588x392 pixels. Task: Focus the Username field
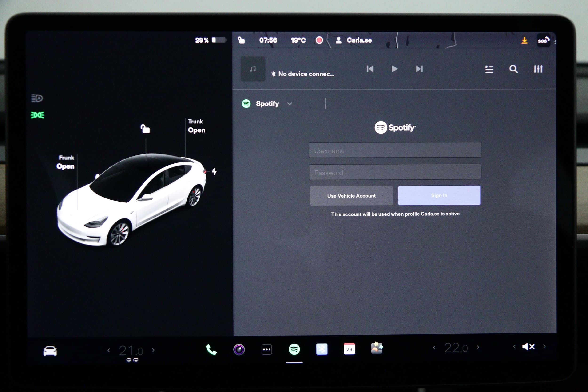[395, 150]
